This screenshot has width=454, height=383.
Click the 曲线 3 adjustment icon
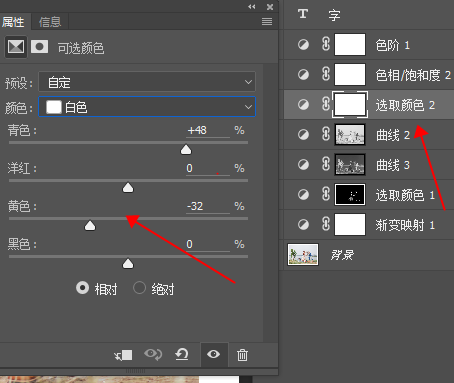303,164
